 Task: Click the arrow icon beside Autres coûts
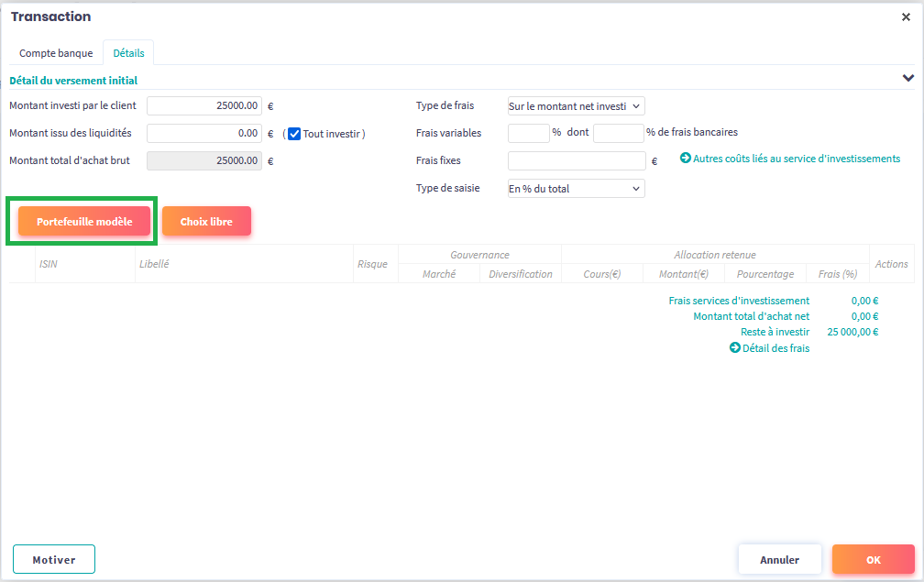(x=685, y=159)
